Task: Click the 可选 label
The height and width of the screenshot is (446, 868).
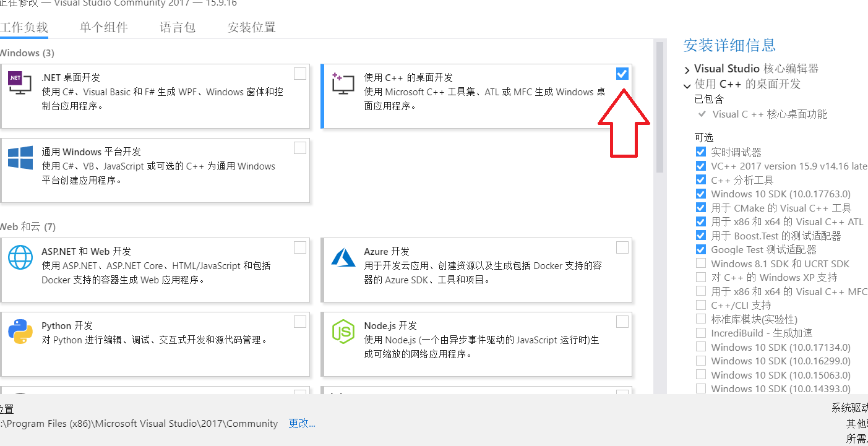Action: (704, 137)
